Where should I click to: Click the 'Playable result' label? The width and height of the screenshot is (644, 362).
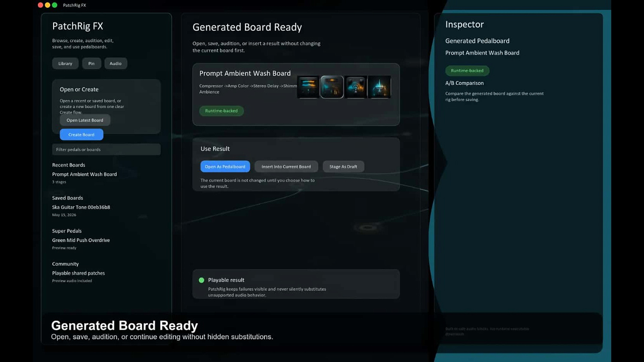226,280
